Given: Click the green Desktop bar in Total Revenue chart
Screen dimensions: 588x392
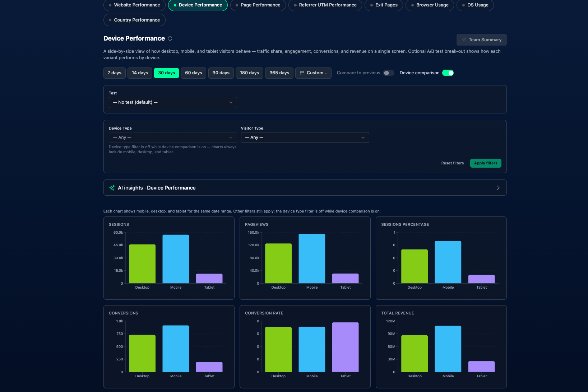Looking at the screenshot, I should pos(415,354).
